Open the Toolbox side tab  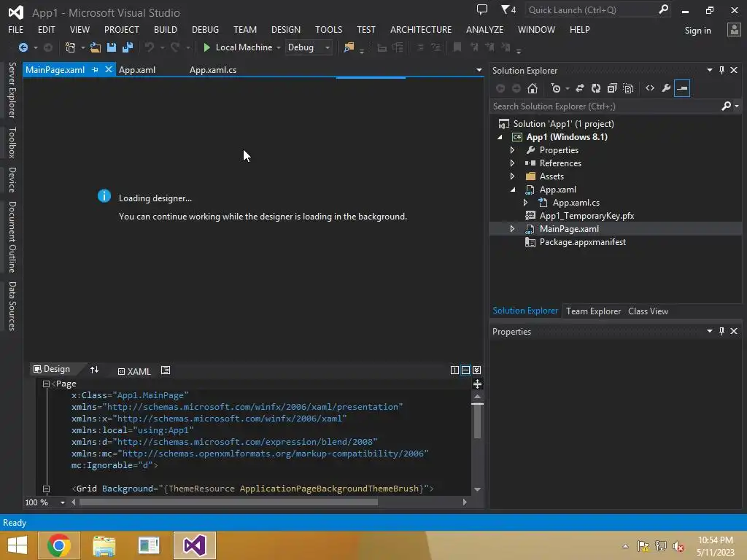pos(12,142)
